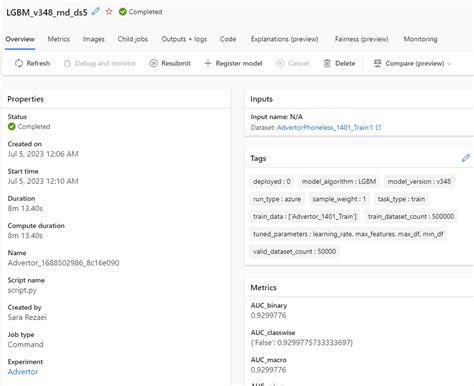Screen dimensions: 474x386
Task: Click the Resubmit play icon
Action: point(153,63)
